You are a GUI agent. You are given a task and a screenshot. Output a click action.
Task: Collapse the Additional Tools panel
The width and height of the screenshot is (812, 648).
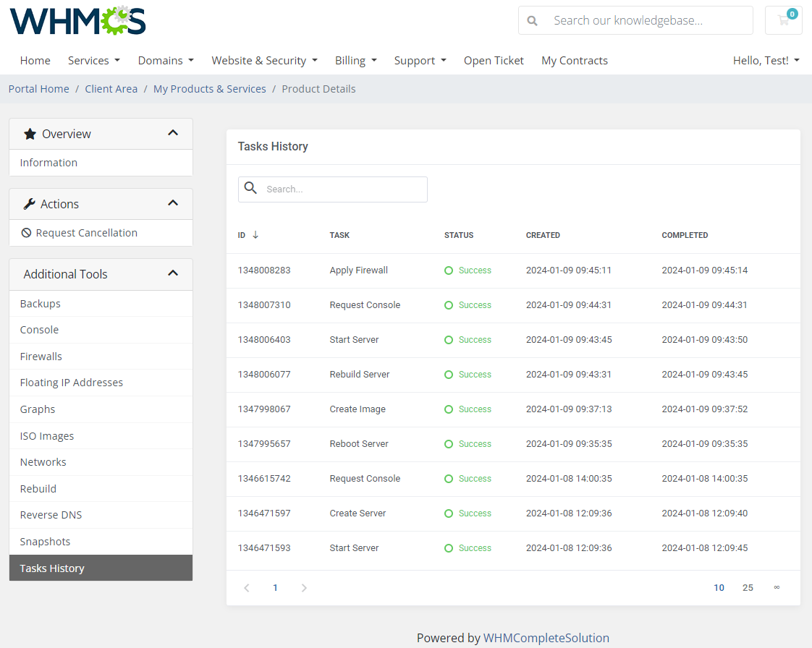[x=173, y=273]
